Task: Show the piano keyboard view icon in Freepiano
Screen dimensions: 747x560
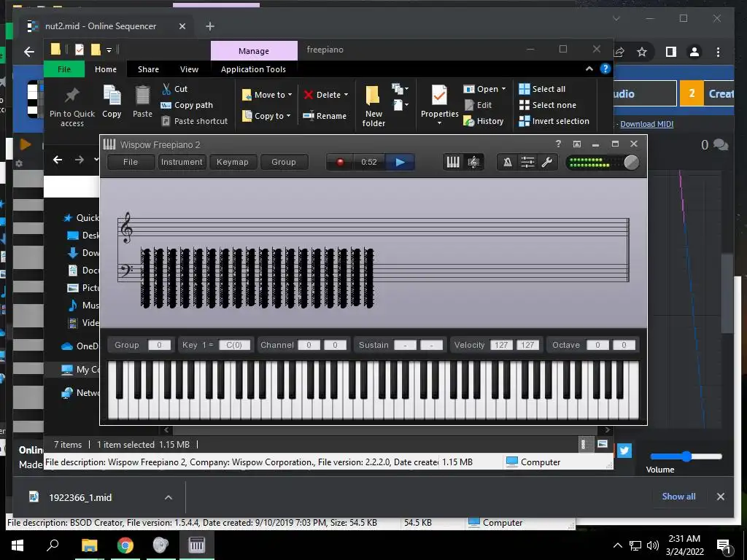Action: [x=453, y=163]
